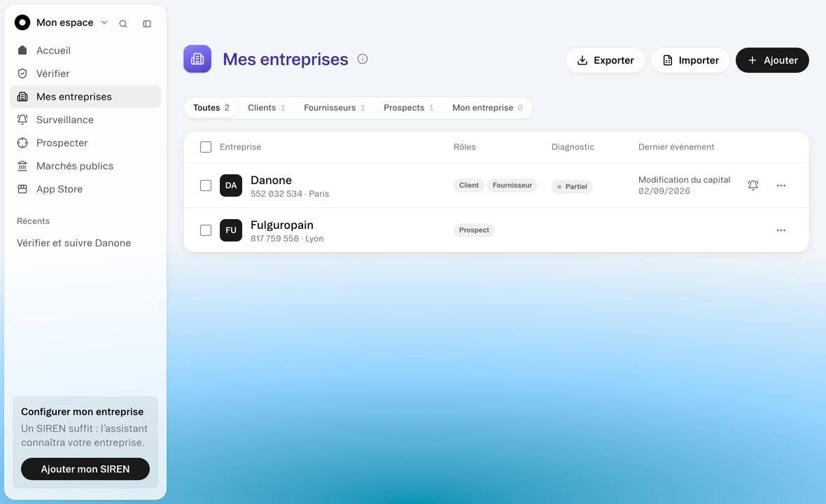Click the Importer button
This screenshot has height=504, width=826.
[690, 60]
